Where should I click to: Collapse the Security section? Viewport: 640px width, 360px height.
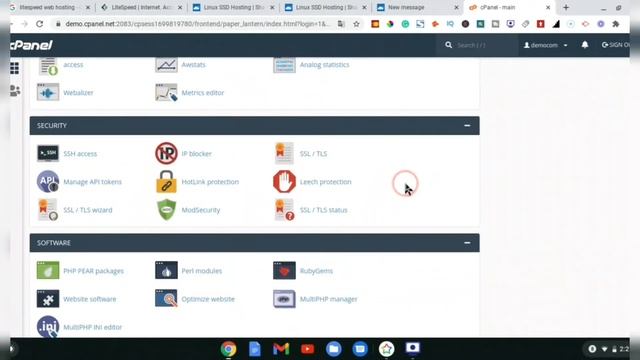click(x=467, y=125)
